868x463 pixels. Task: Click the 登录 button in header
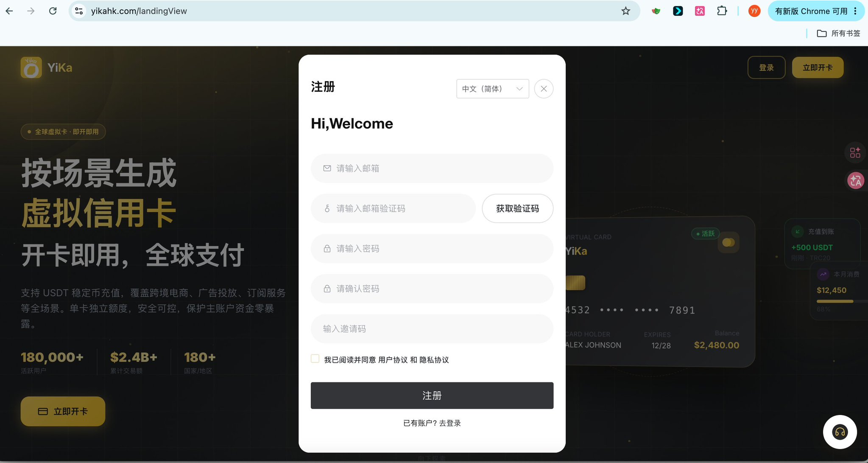(x=766, y=67)
